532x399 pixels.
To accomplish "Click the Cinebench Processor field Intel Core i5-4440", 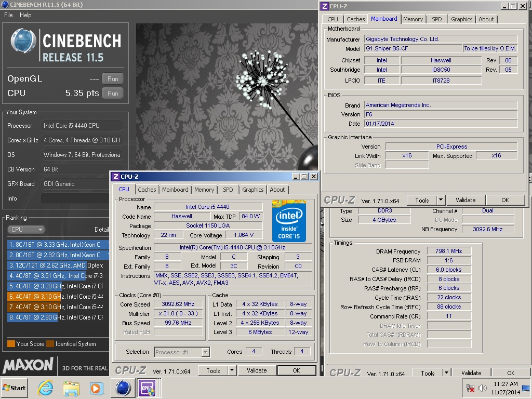I will tap(82, 126).
